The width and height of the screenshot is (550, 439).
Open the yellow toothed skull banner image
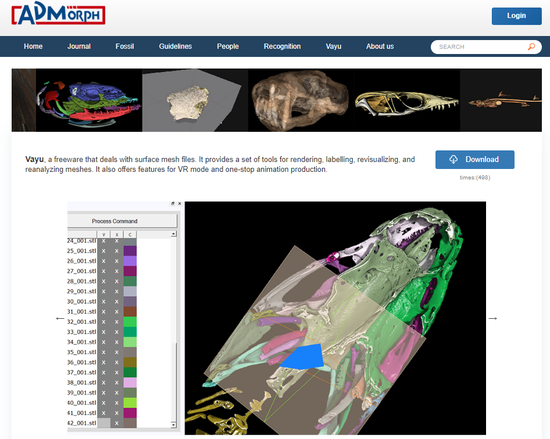click(x=407, y=100)
